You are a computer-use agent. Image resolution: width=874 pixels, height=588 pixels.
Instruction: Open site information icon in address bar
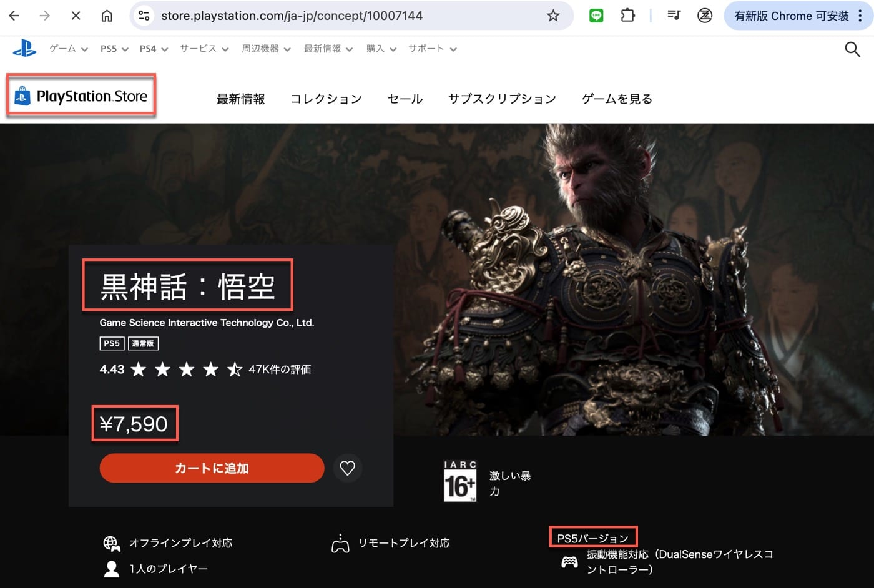[x=144, y=16]
